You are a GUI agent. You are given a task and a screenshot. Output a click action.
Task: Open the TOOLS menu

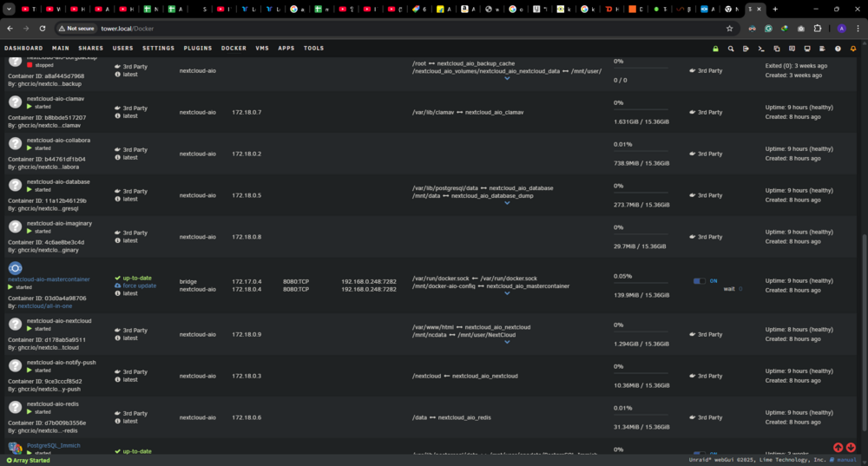tap(314, 49)
